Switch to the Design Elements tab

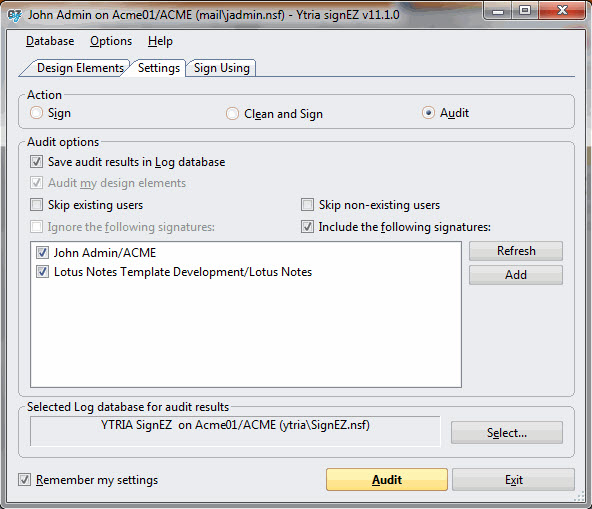coord(80,68)
